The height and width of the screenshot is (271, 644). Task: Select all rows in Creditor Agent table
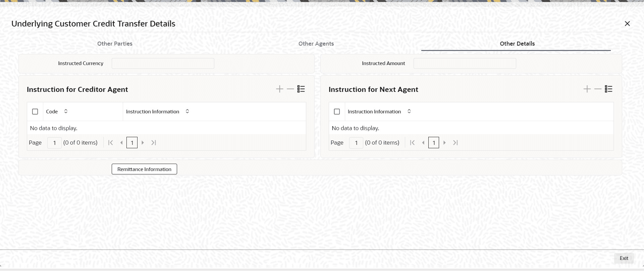coord(35,112)
